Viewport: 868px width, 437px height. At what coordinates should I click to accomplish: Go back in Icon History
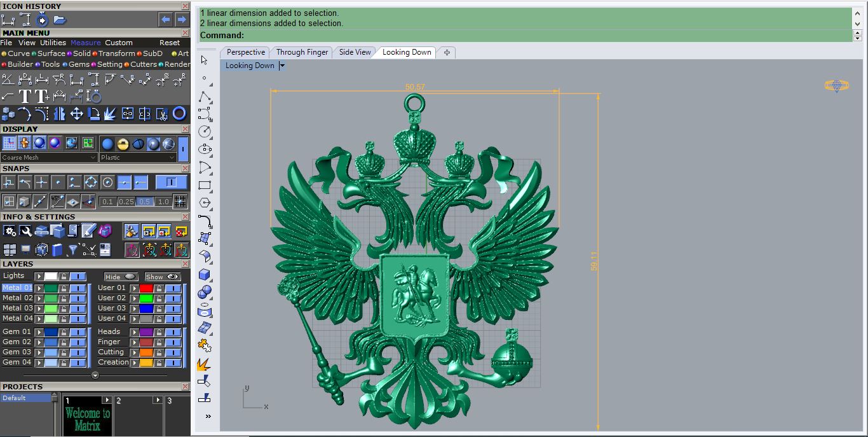point(166,20)
